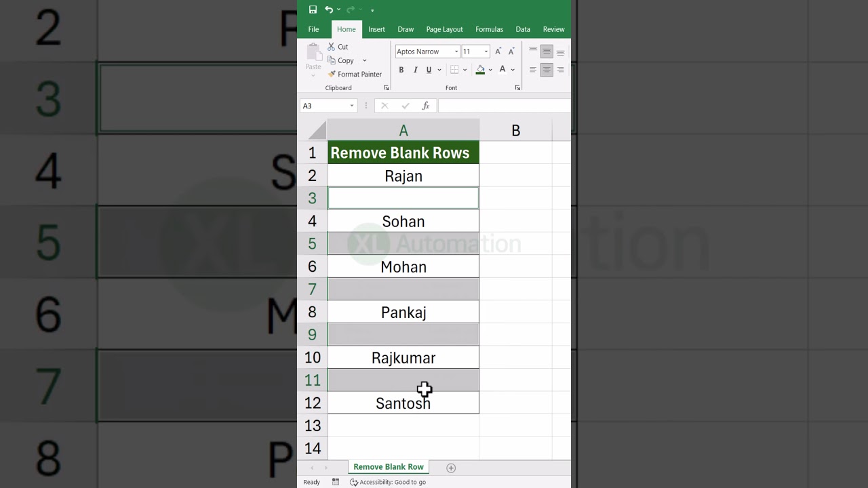Click the Save icon in the title bar
Image resolution: width=868 pixels, height=488 pixels.
tap(313, 9)
